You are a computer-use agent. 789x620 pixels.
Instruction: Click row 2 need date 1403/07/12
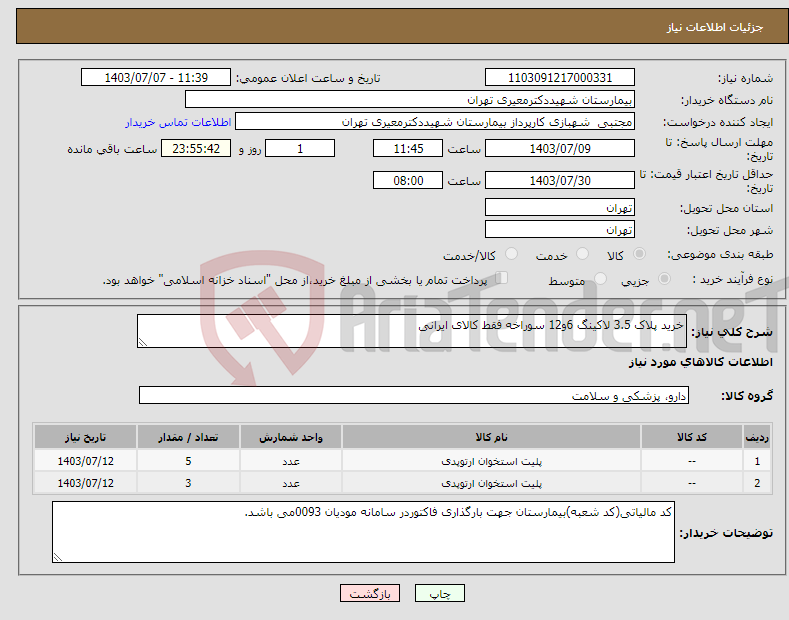click(86, 483)
